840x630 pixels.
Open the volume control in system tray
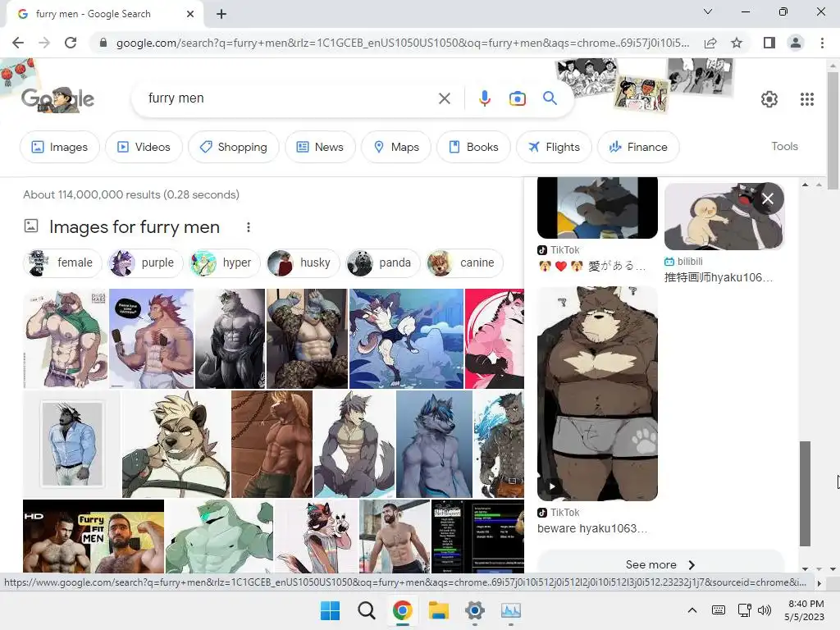click(x=765, y=610)
